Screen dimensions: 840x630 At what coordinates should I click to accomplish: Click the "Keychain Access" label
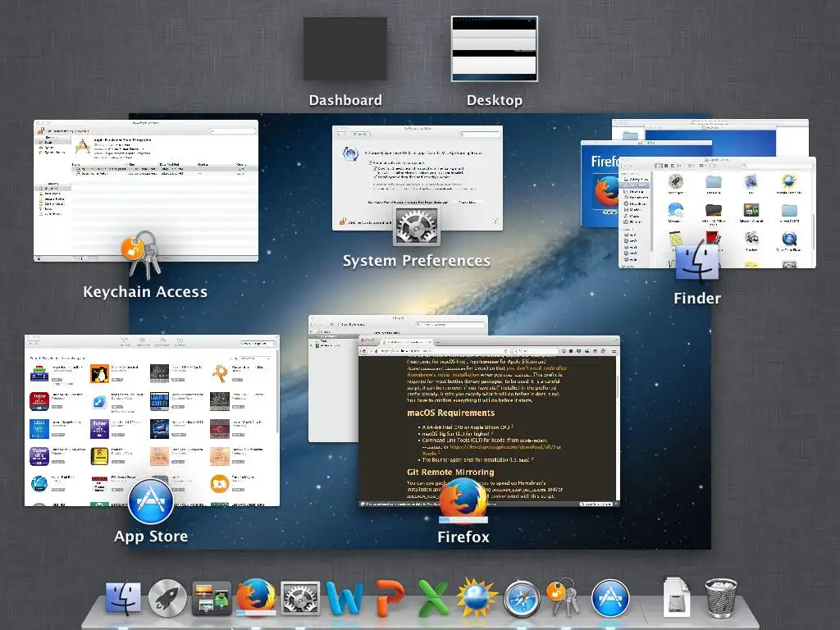[145, 292]
